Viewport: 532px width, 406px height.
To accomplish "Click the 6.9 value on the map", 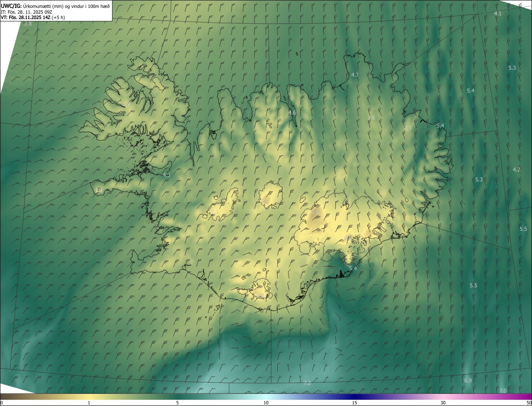I will click(x=468, y=381).
